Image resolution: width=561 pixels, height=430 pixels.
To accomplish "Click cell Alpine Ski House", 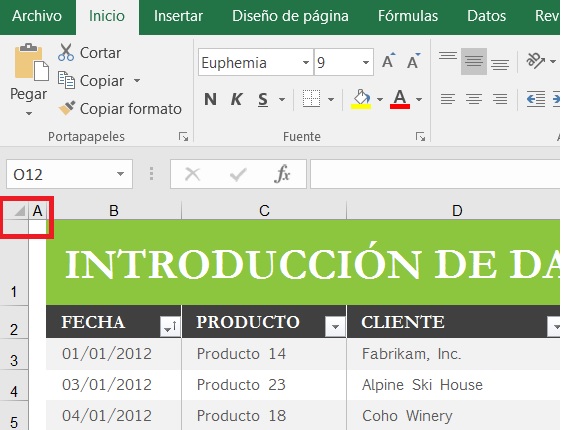I will tap(454, 385).
